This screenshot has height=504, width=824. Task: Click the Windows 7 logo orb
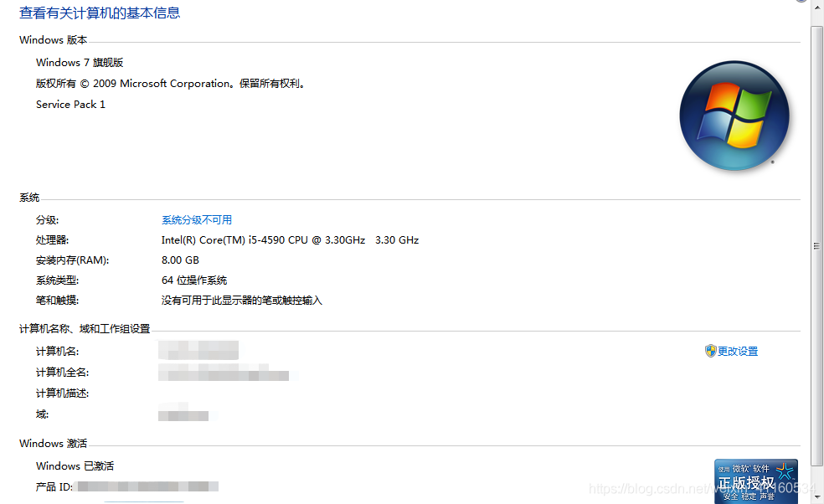pyautogui.click(x=734, y=116)
